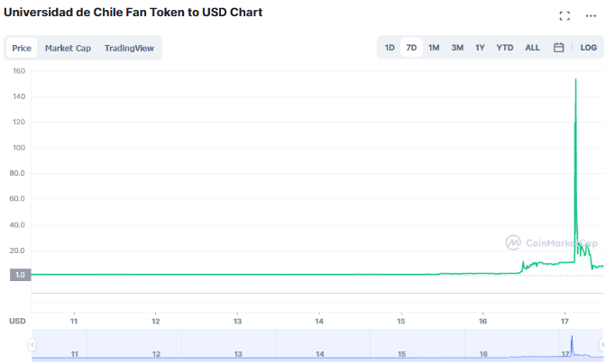Click the USD currency label

pos(17,321)
